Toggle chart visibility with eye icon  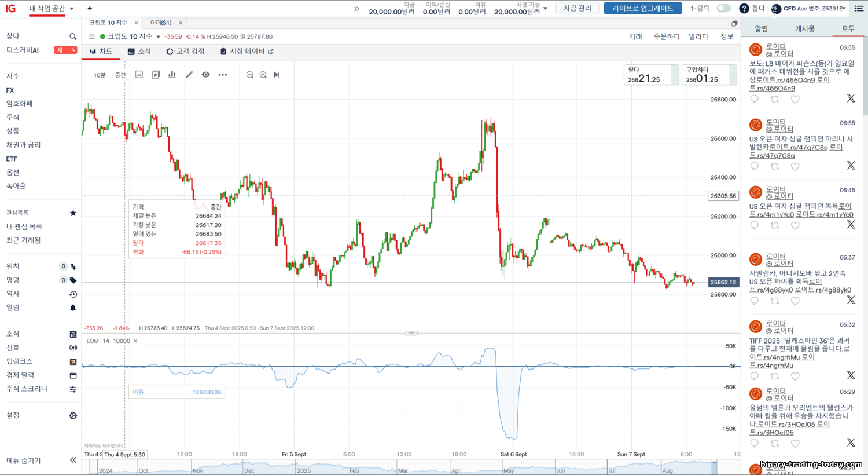pyautogui.click(x=205, y=75)
